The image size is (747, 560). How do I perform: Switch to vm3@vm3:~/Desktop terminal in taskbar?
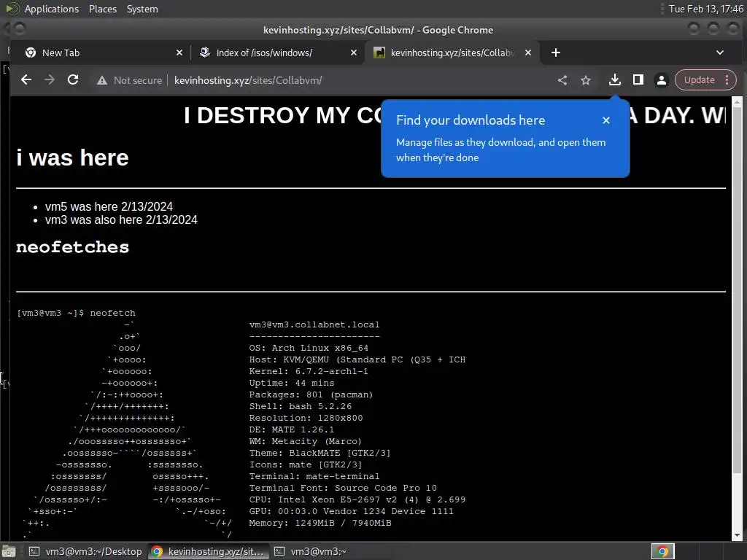click(x=86, y=551)
